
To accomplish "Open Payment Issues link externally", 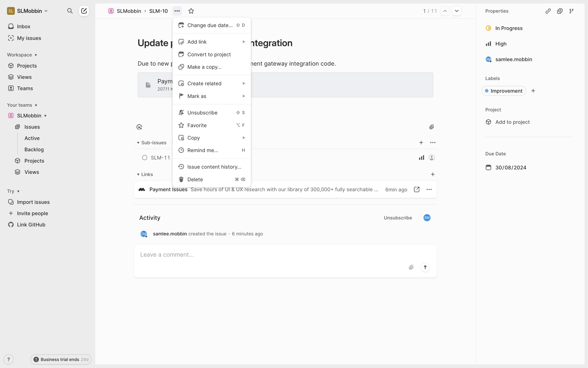I will (417, 190).
